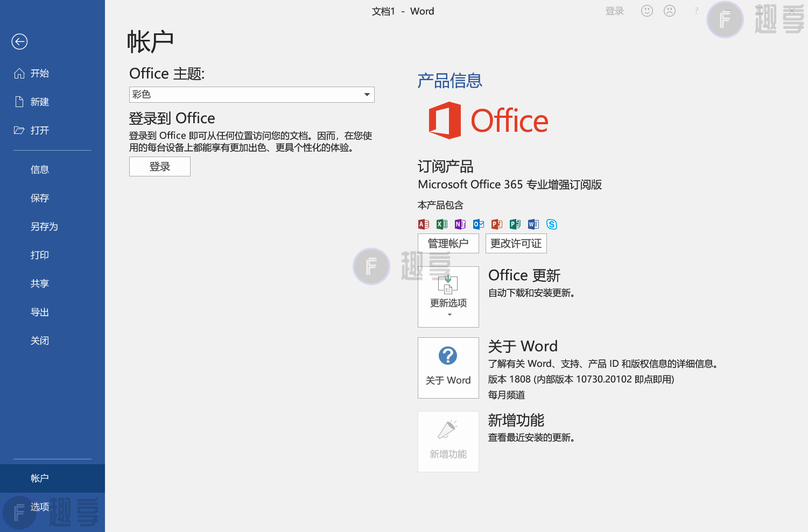Click the Outlook app icon
This screenshot has width=808, height=532.
tap(479, 224)
